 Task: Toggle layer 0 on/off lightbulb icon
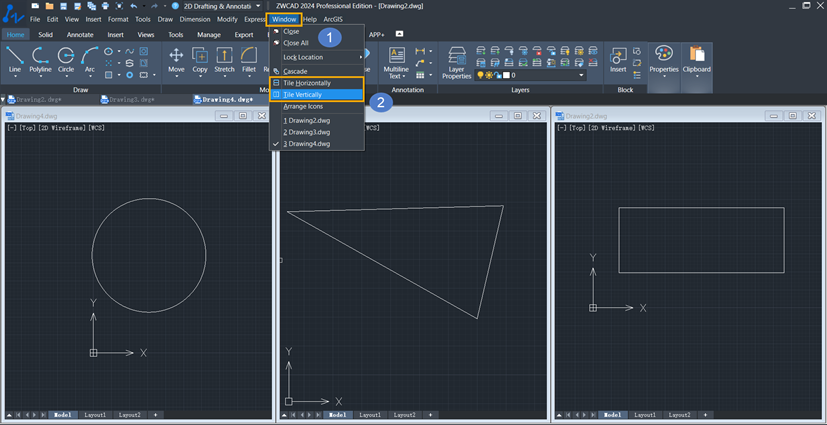(x=480, y=75)
